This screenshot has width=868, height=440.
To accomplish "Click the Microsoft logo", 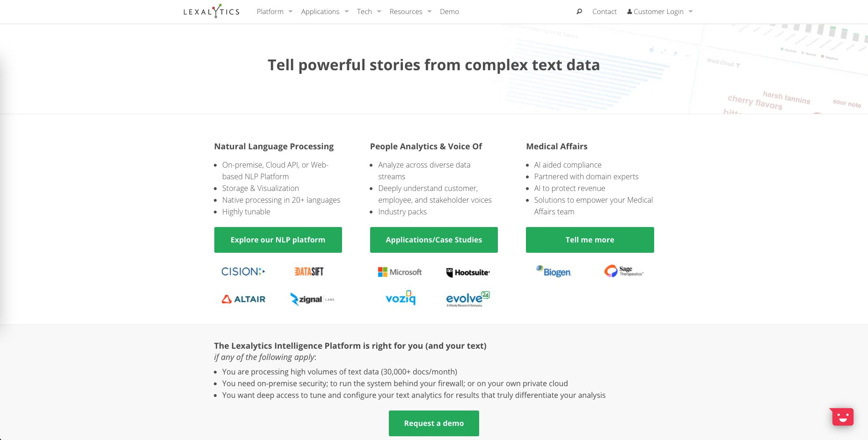I will tap(400, 272).
